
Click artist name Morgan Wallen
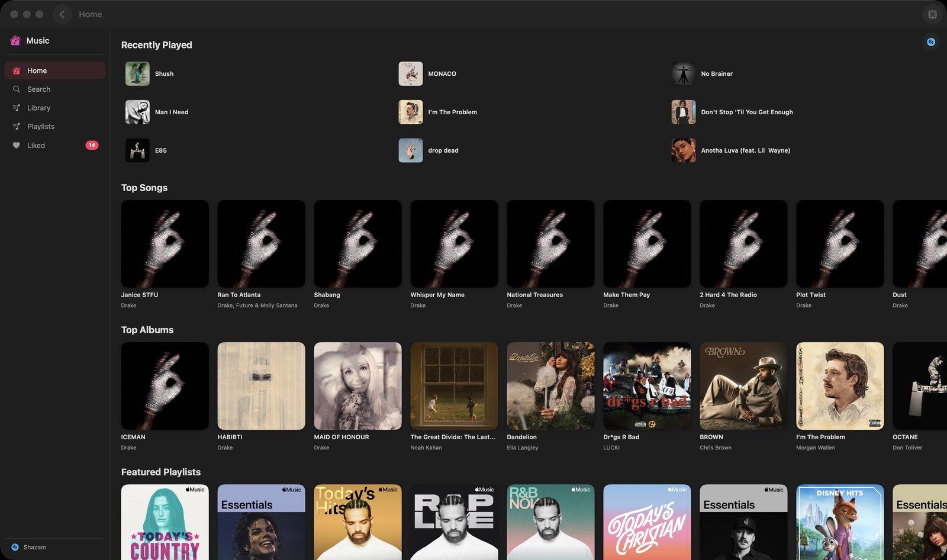click(815, 448)
